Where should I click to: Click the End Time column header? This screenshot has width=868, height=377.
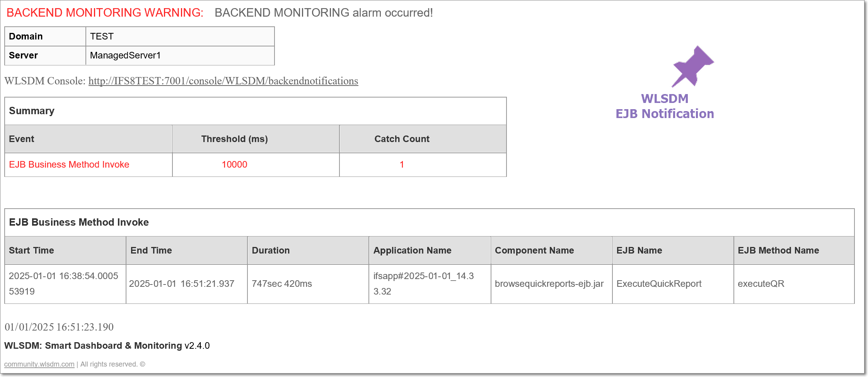tap(186, 250)
